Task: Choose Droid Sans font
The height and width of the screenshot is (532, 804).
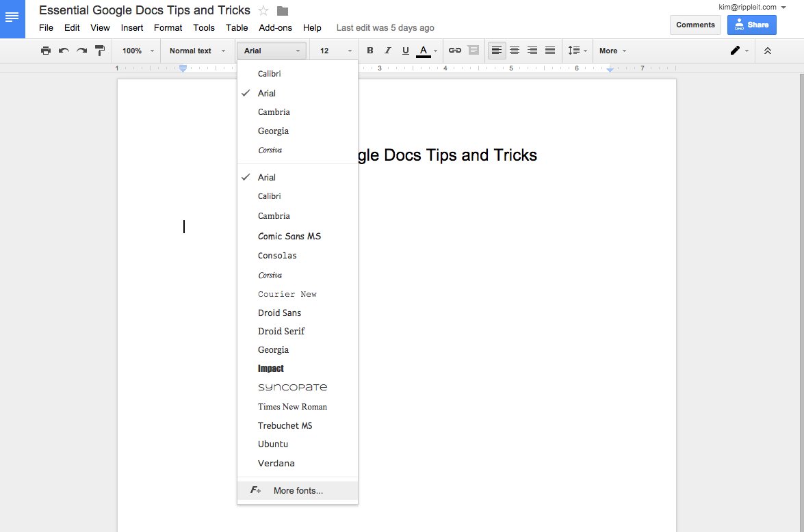Action: point(298,312)
